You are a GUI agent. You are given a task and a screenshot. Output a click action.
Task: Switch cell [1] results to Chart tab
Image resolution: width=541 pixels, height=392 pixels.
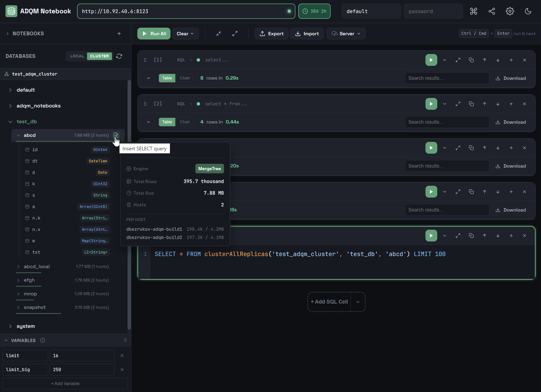point(184,78)
